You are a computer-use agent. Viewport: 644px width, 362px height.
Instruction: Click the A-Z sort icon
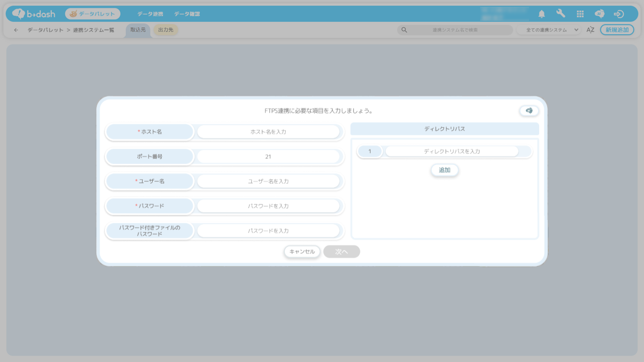click(x=590, y=30)
